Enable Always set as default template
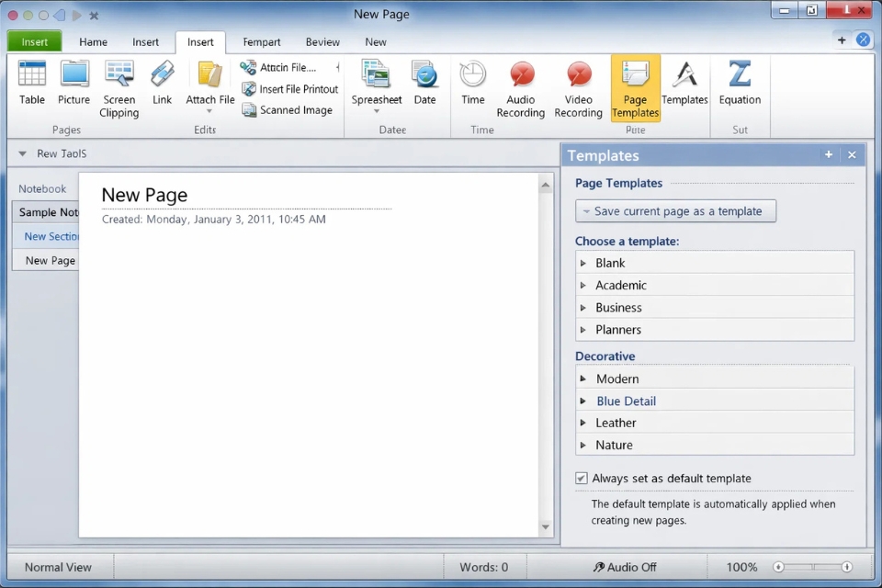The width and height of the screenshot is (882, 588). 582,478
